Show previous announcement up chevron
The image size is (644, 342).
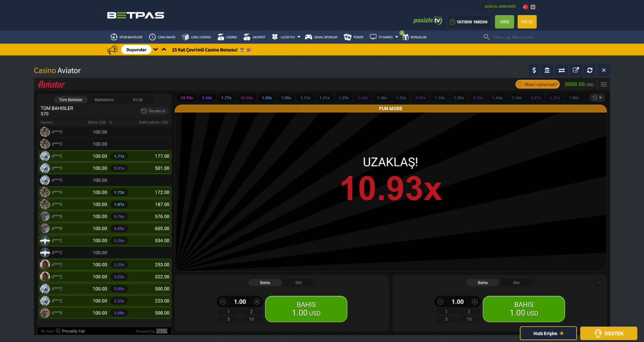164,50
